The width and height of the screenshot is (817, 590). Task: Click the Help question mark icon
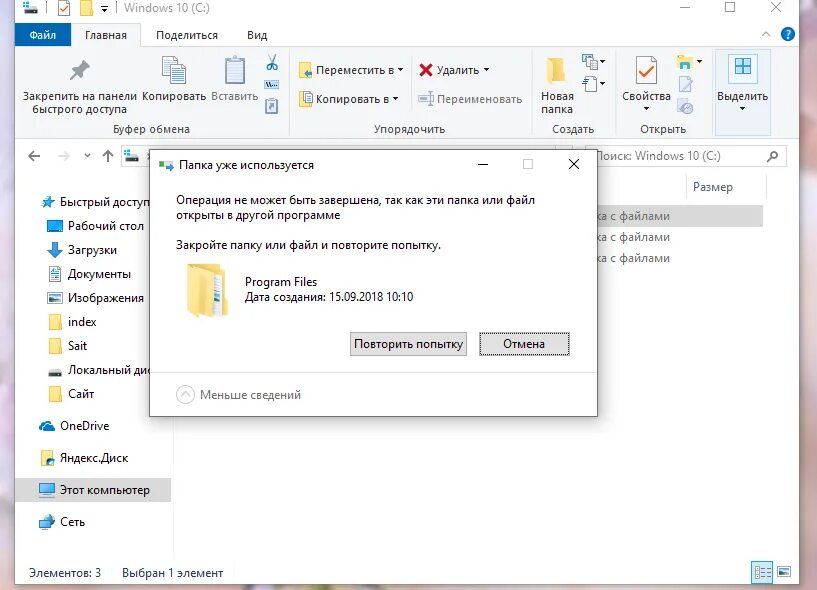(787, 34)
